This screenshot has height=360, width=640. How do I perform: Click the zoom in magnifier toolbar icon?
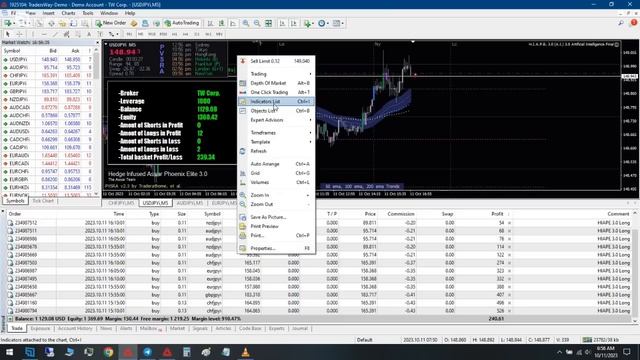pos(246,23)
